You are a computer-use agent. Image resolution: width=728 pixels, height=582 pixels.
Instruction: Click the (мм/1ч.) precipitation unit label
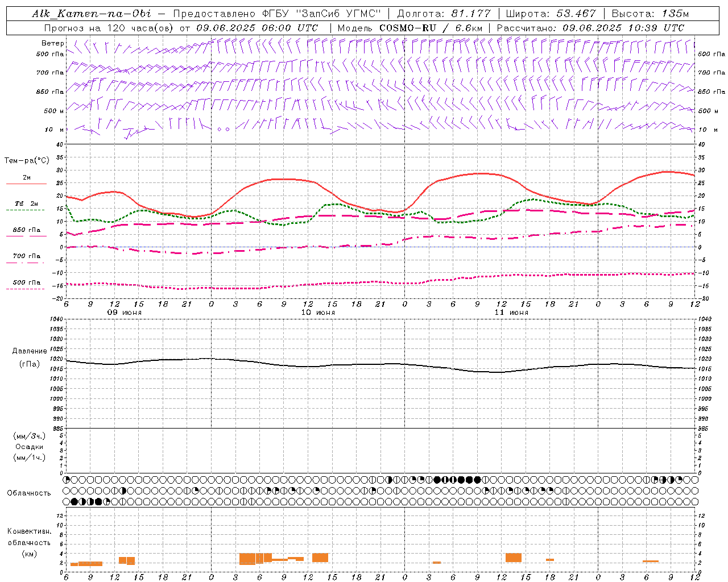coord(30,458)
